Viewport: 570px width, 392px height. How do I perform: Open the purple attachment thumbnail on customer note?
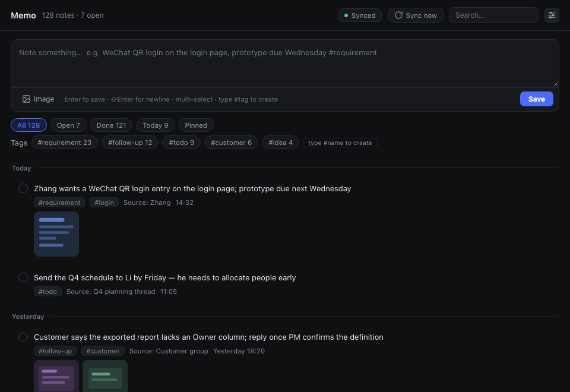point(56,377)
